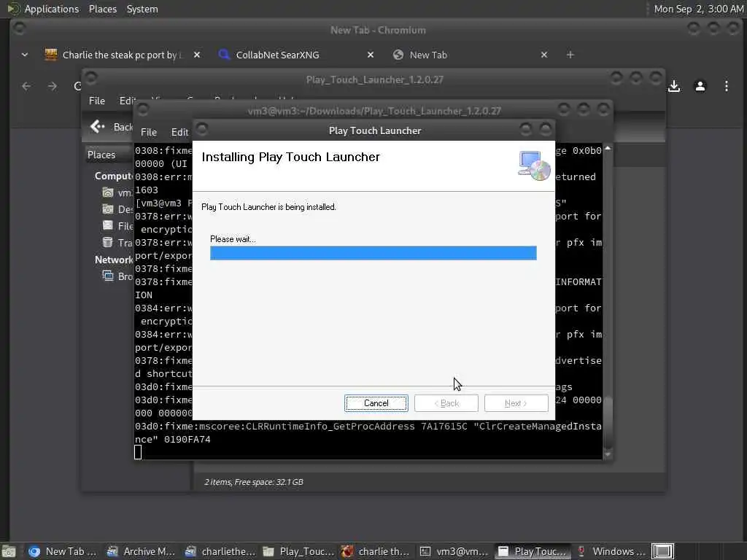The width and height of the screenshot is (747, 560).
Task: Switch to CollabNet SearXNG tab
Action: 277,55
